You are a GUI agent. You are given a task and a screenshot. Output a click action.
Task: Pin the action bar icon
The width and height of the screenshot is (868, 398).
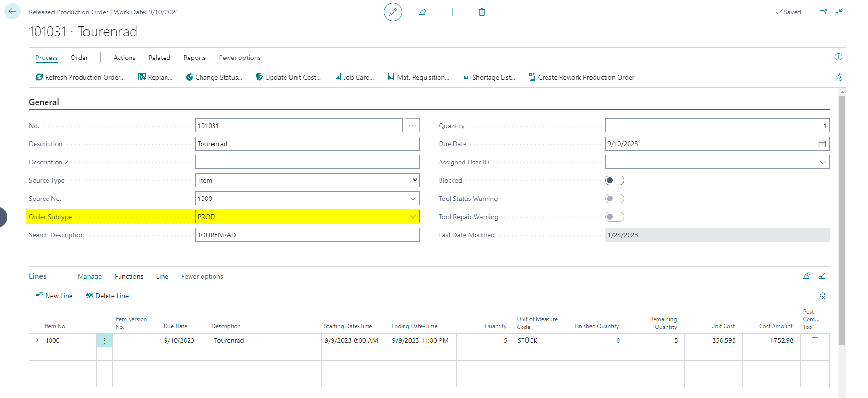click(x=838, y=77)
